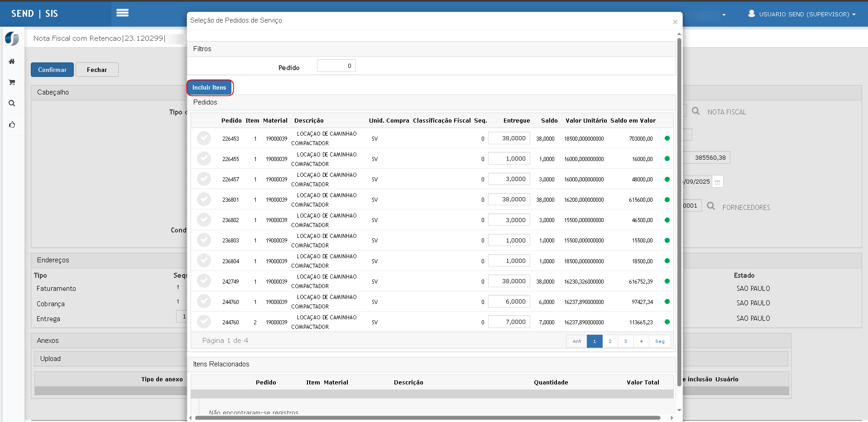Click the Fechar button
Viewport: 868px width, 422px height.
(x=97, y=70)
